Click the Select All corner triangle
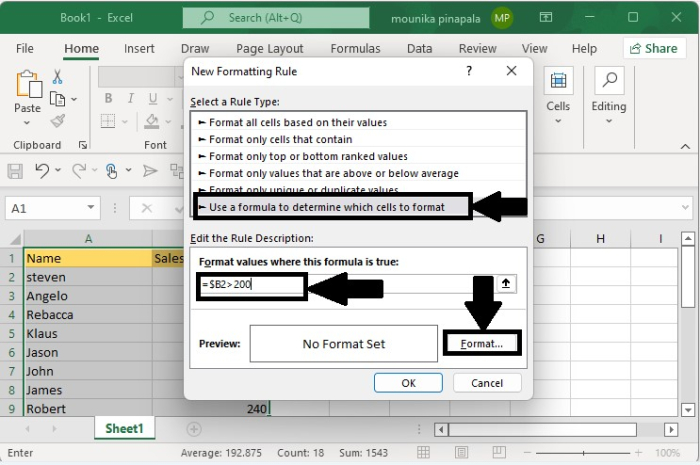Viewport: 700px width, 465px height. tap(15, 239)
